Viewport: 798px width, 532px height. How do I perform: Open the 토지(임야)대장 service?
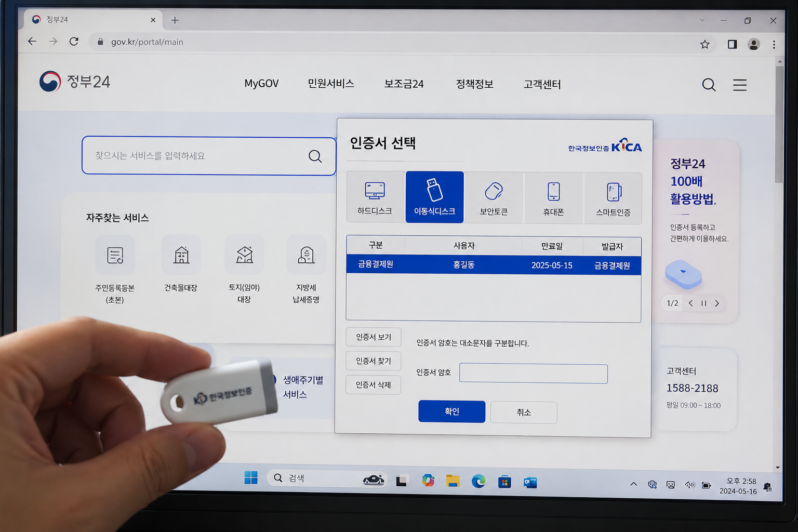coord(244,269)
